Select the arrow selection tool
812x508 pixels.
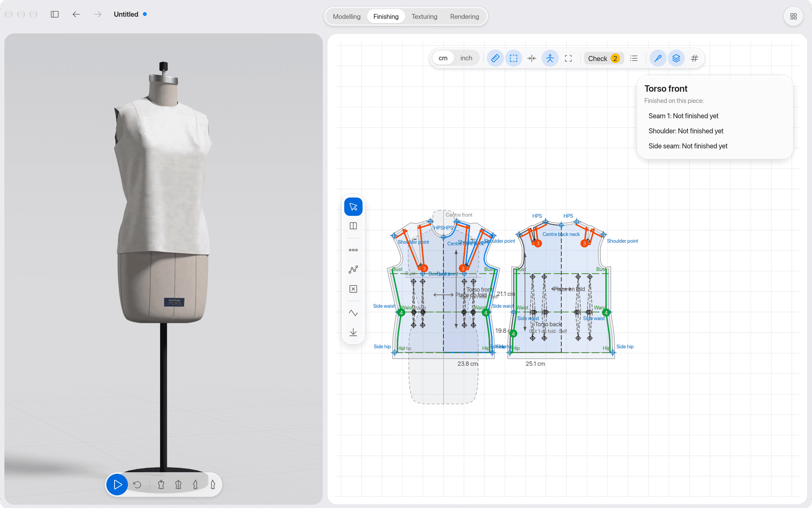pyautogui.click(x=353, y=207)
